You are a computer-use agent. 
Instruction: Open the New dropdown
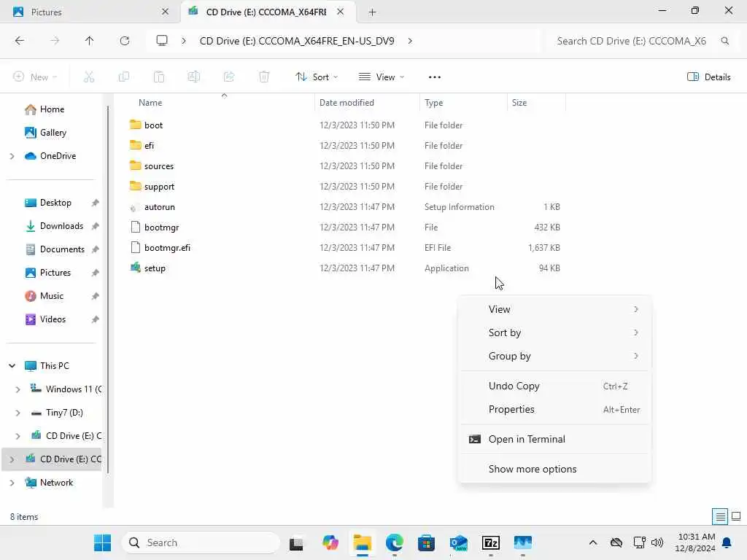[35, 77]
